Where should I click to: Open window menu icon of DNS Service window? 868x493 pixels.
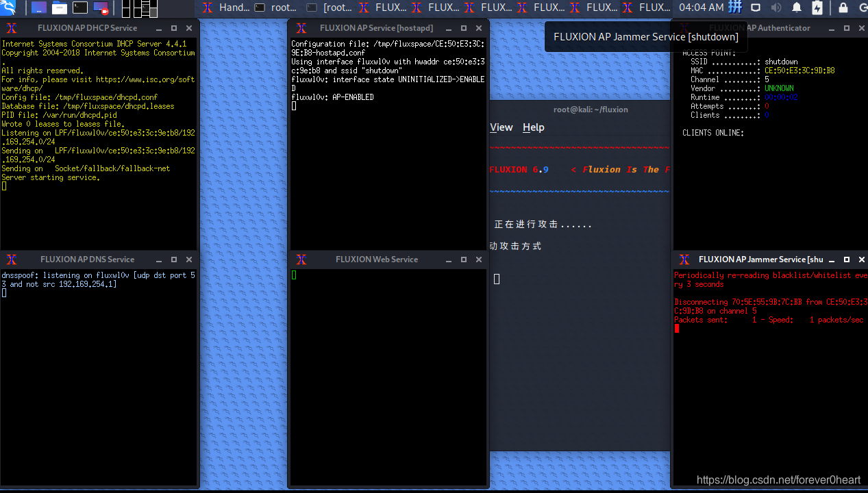point(11,260)
